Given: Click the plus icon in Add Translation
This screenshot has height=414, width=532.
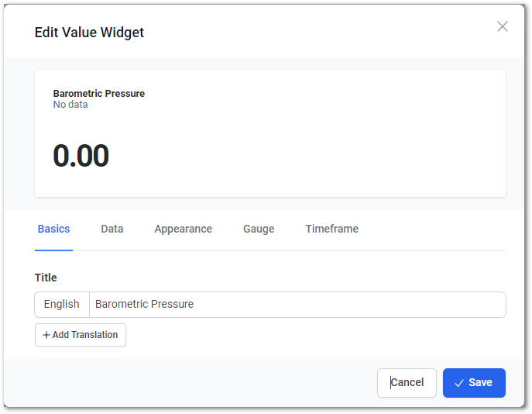Looking at the screenshot, I should point(46,335).
